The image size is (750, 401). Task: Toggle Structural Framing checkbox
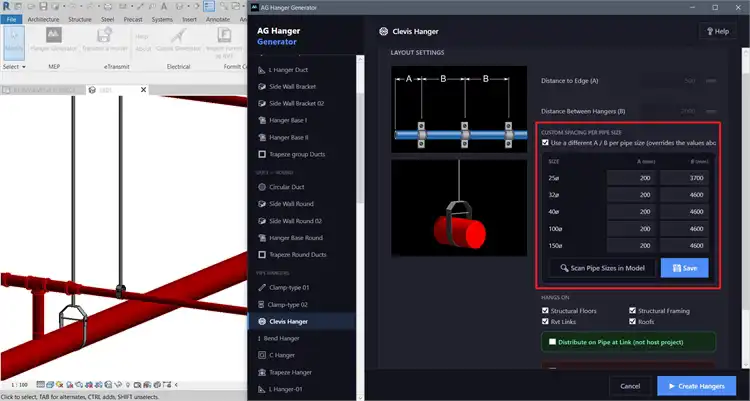632,311
